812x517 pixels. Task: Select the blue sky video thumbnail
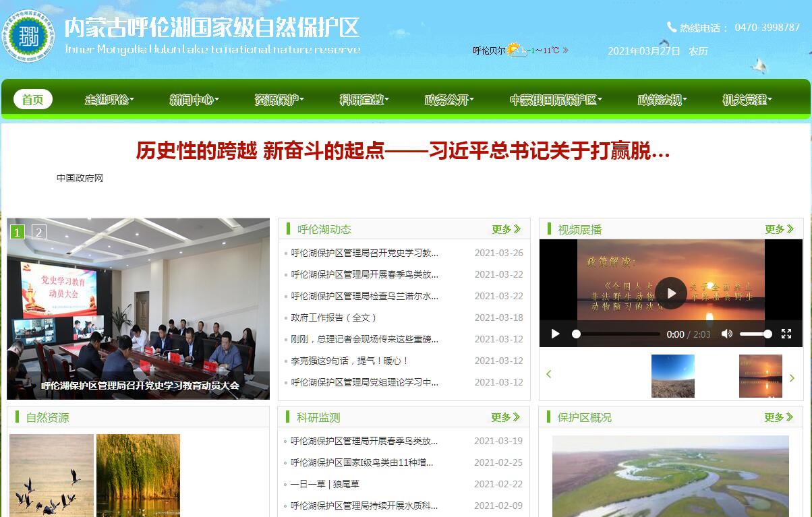672,376
